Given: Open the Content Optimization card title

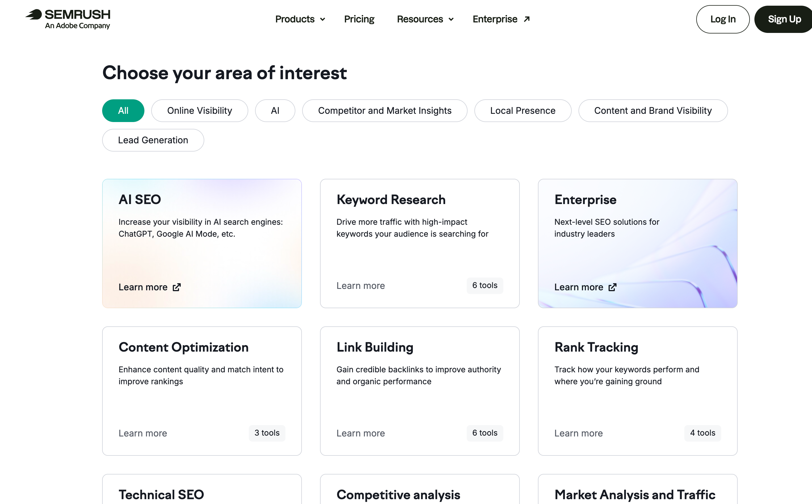Looking at the screenshot, I should [184, 347].
